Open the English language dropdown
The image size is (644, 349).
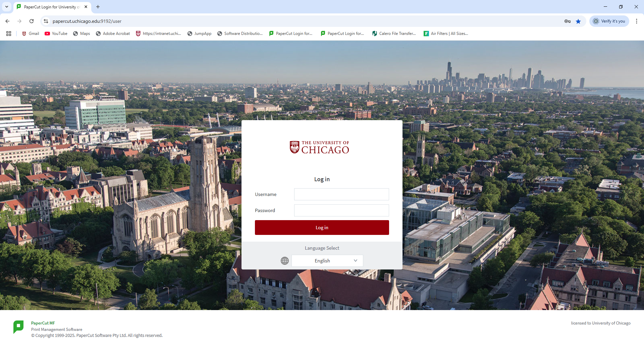[327, 261]
